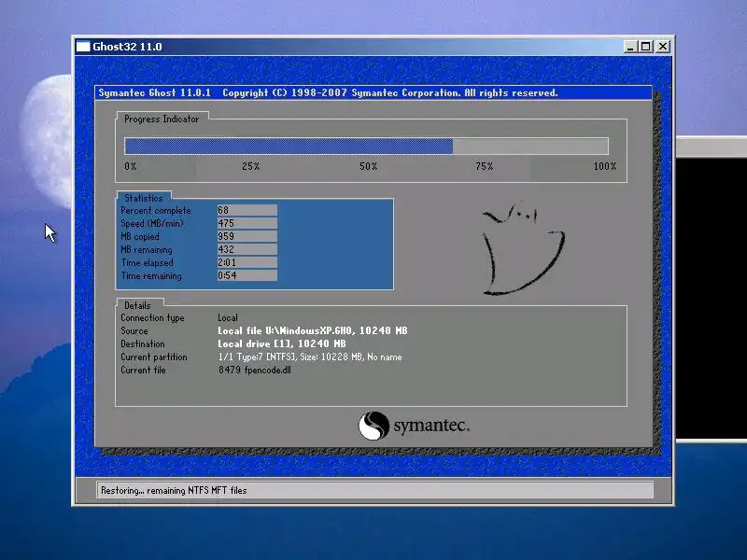Click the Symantec yin-yang logo

373,426
